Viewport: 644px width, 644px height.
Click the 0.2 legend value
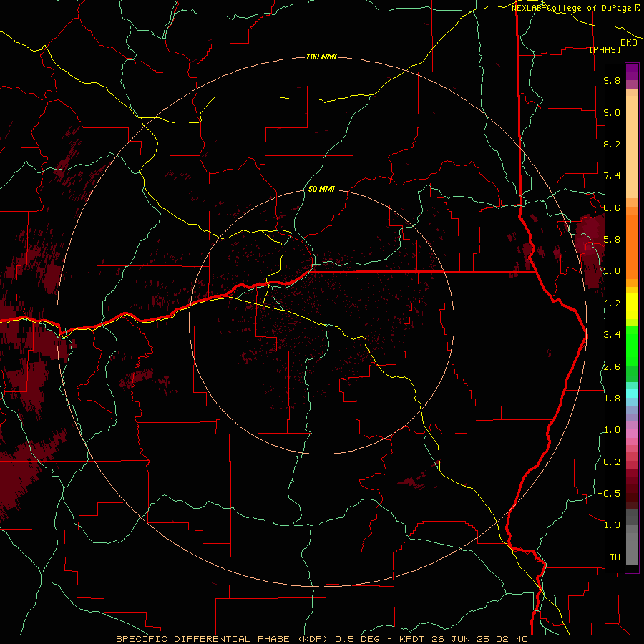click(612, 462)
